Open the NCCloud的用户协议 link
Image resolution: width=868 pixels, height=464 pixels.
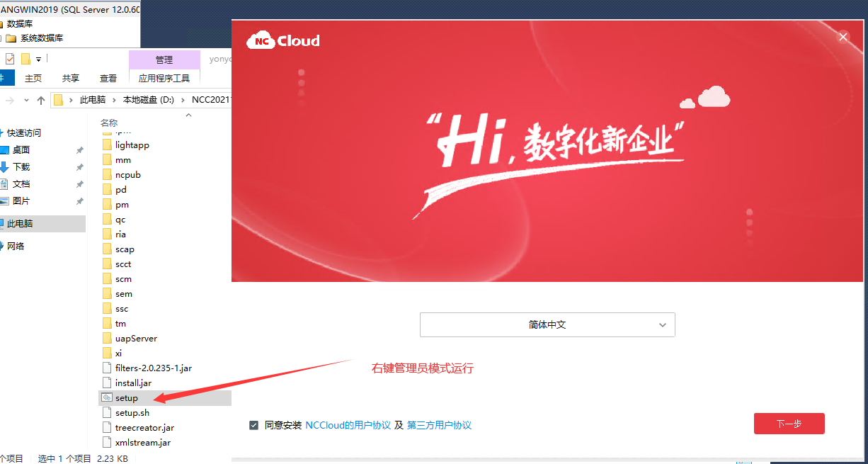click(348, 425)
